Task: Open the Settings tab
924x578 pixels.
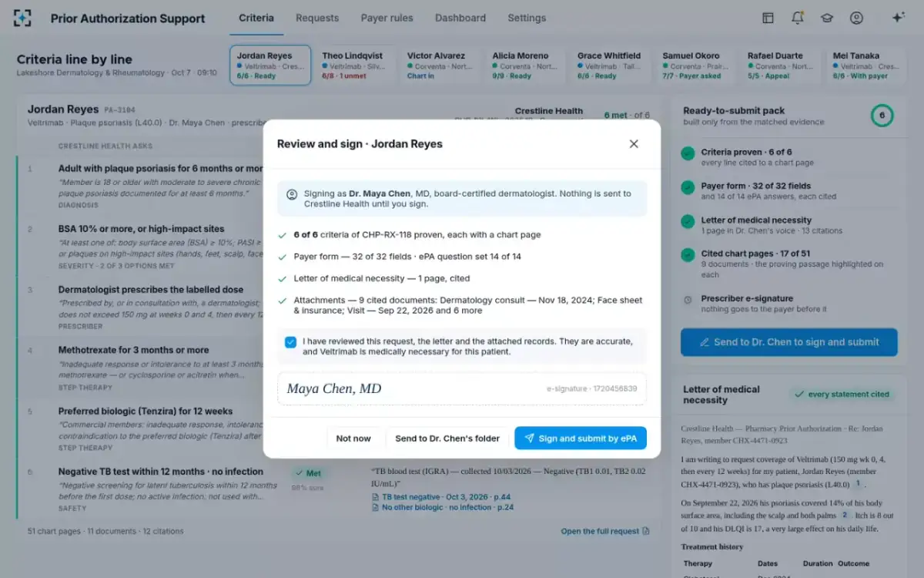Action: click(527, 18)
